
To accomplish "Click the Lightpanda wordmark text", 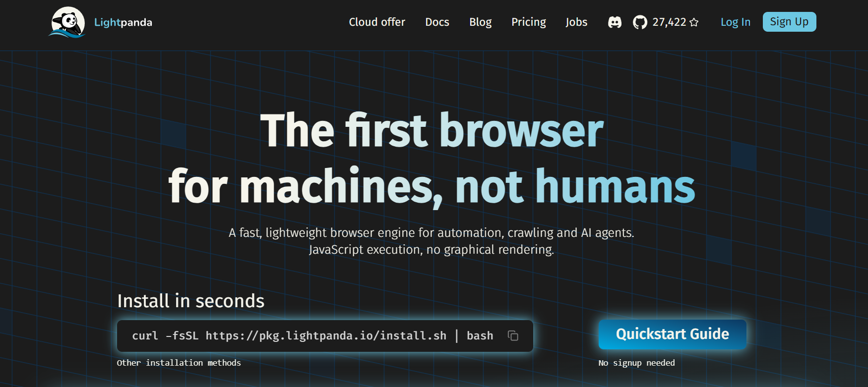I will [x=123, y=22].
